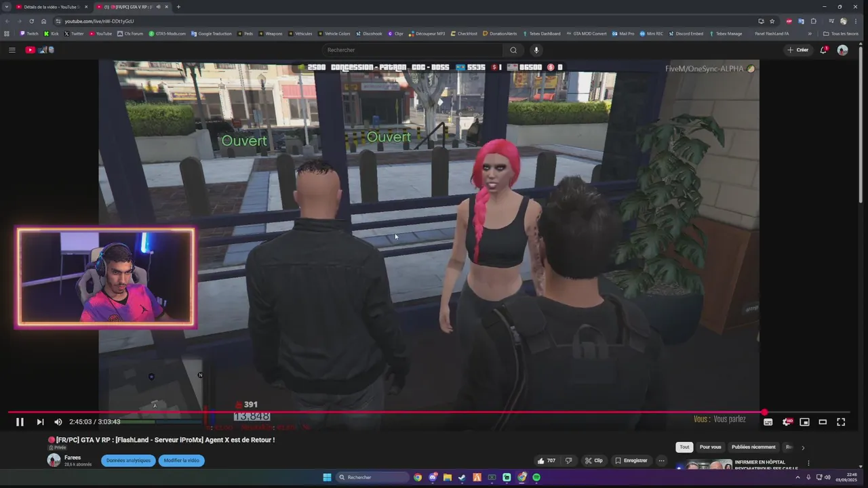Click Modifier la vidéo button
Viewport: 868px width, 488px height.
pos(181,460)
